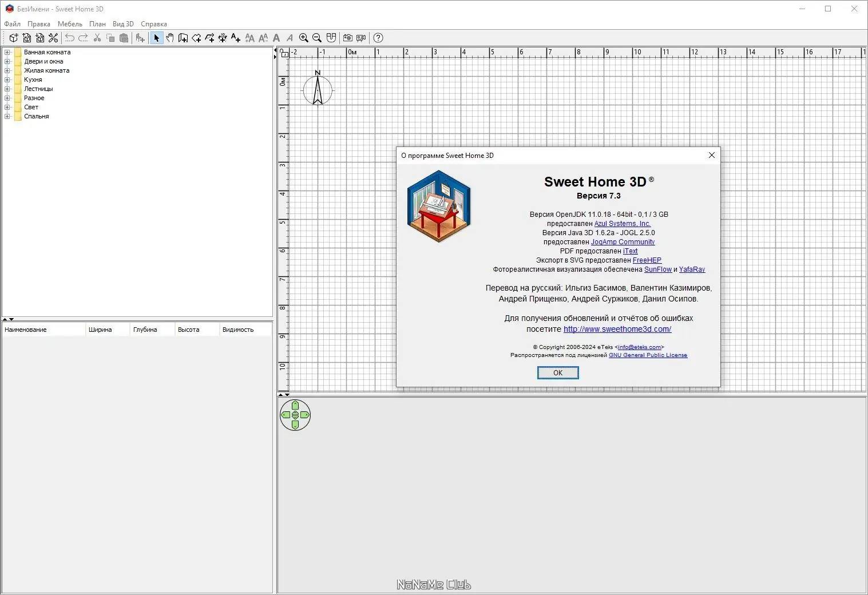Select the Add text tool
The image size is (868, 595).
point(236,38)
